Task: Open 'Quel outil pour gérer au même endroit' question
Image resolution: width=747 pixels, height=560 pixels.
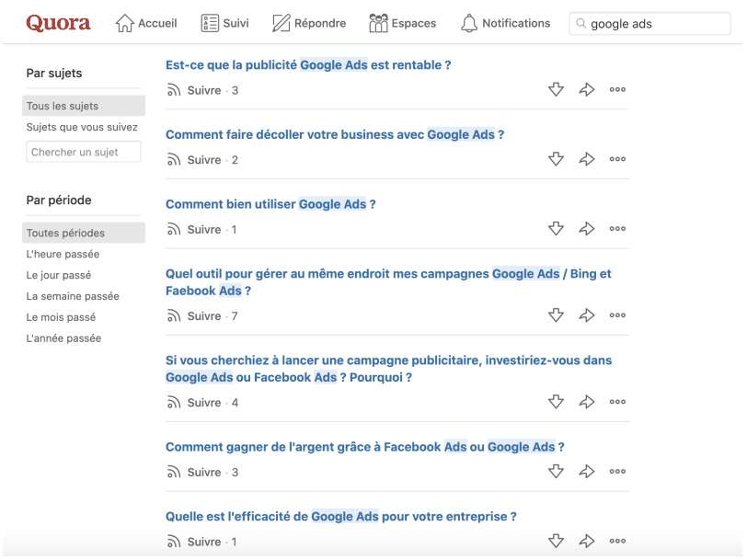Action: (388, 282)
